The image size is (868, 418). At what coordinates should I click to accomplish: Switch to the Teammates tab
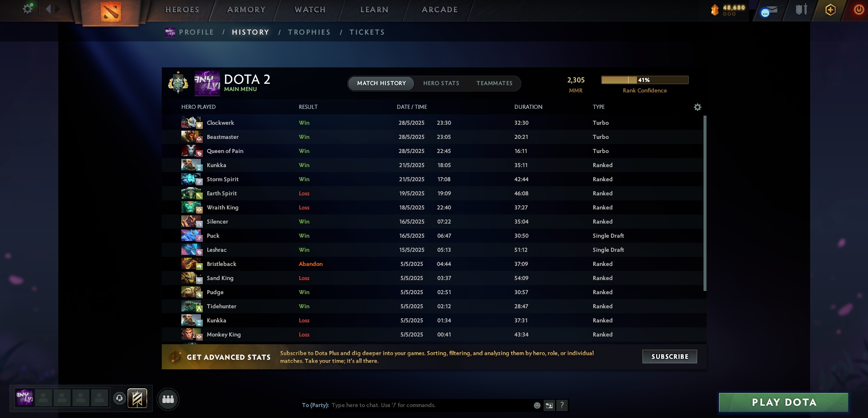(494, 83)
